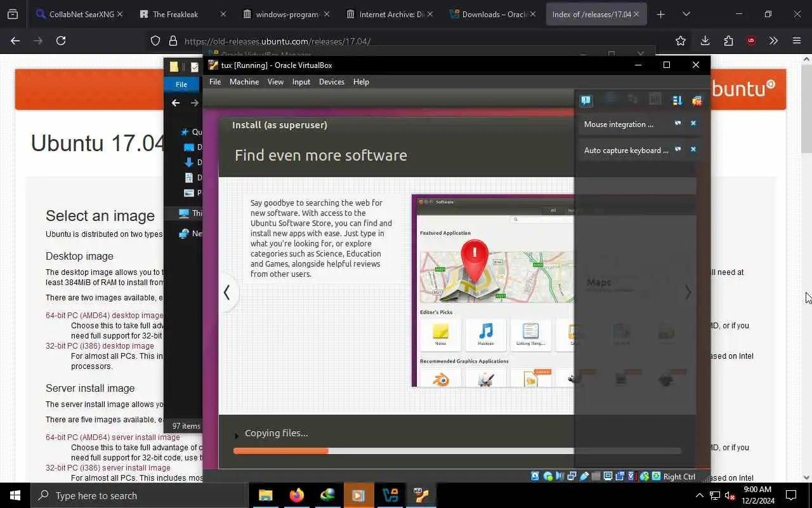The height and width of the screenshot is (508, 812).
Task: Open 64-bit PC (AMD64) desktop image link
Action: [104, 316]
